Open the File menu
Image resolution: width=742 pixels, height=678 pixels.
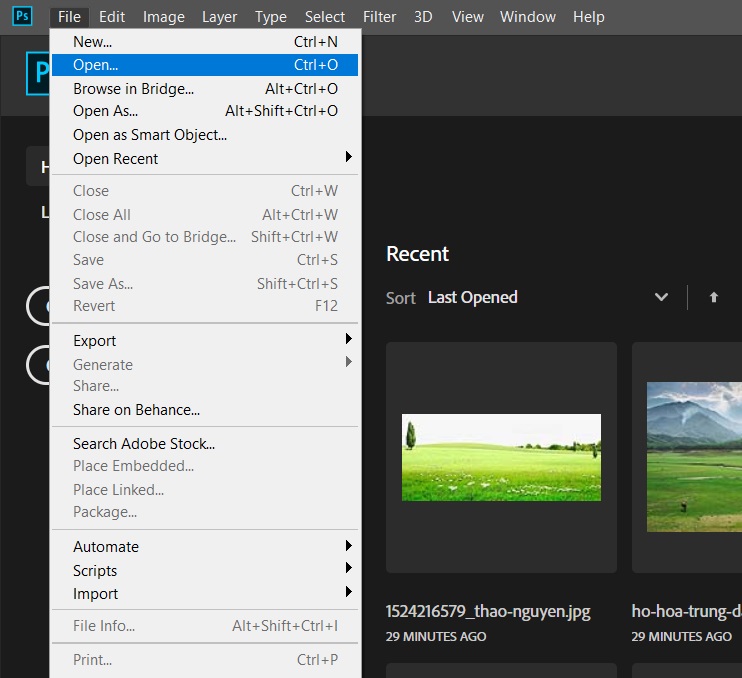point(69,17)
